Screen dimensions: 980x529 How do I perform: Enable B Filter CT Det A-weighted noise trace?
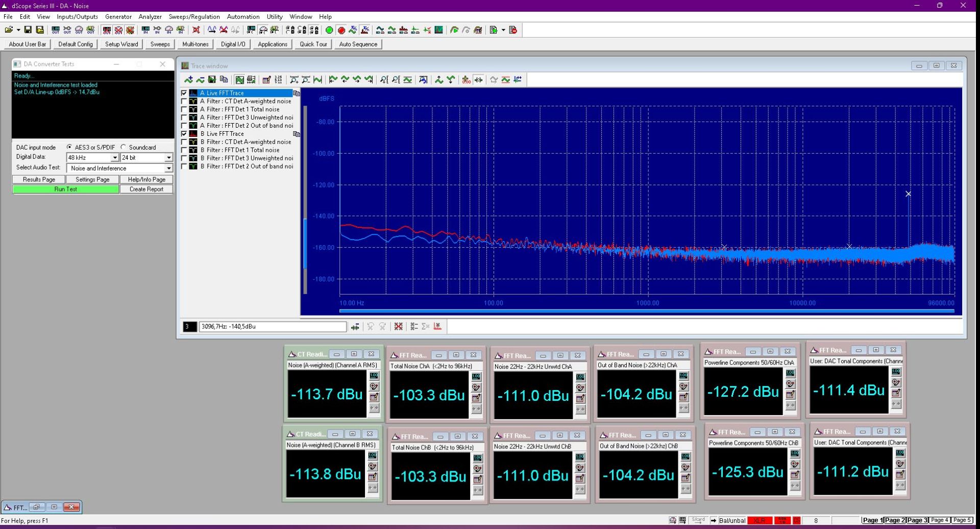tap(184, 142)
